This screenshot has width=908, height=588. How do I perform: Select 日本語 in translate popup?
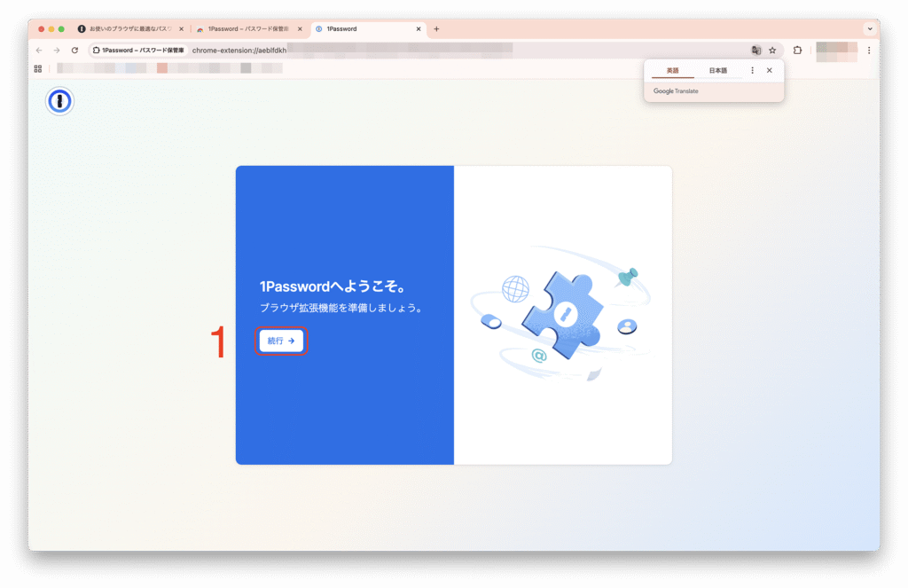point(718,71)
